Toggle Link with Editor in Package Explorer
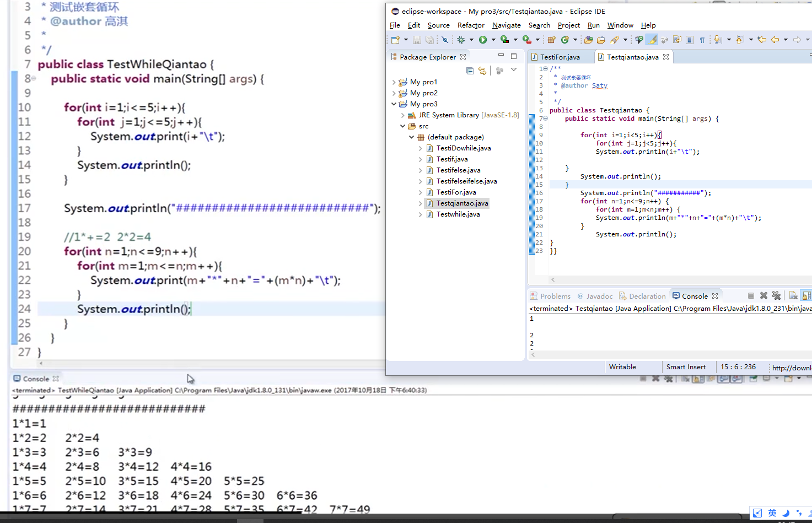Screen dimensions: 812x523 click(482, 71)
